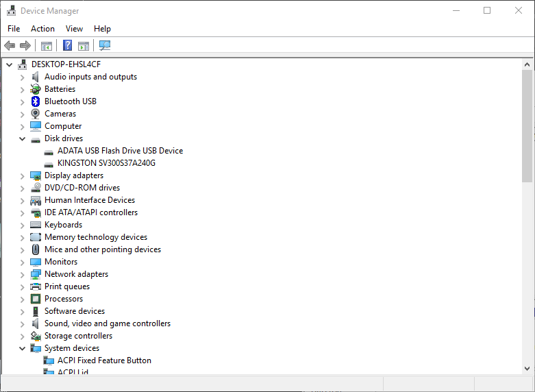The width and height of the screenshot is (535, 392).
Task: Click the Batteries category icon
Action: [36, 89]
